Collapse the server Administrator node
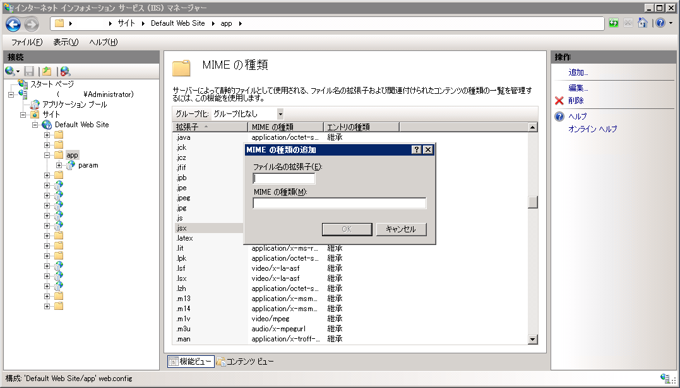Viewport: 680px width, 388px height. [11, 95]
